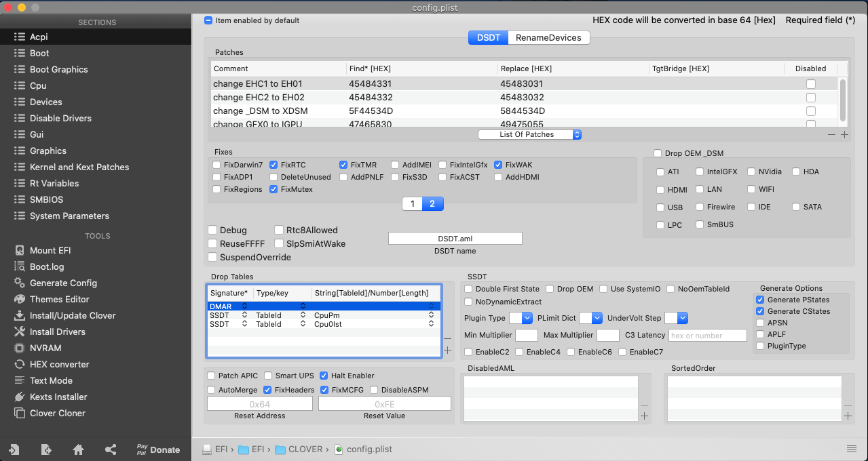Click the Install Drivers wrench icon

(18, 332)
